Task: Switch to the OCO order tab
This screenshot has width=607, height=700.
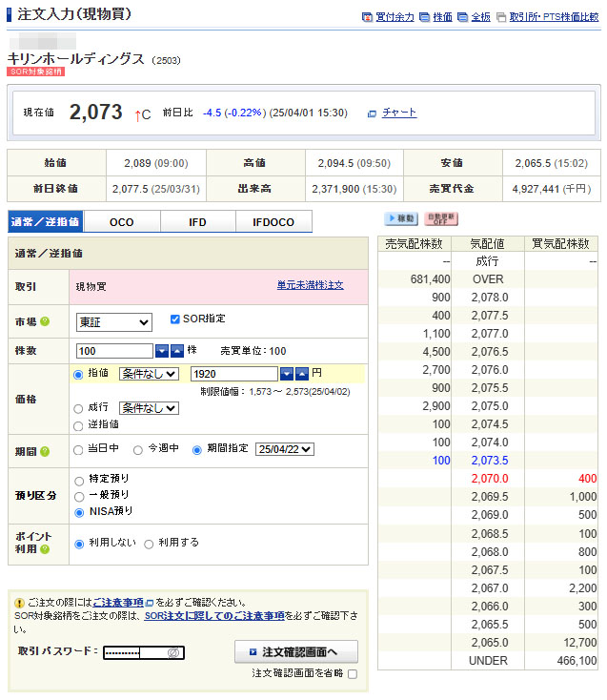Action: coord(122,222)
